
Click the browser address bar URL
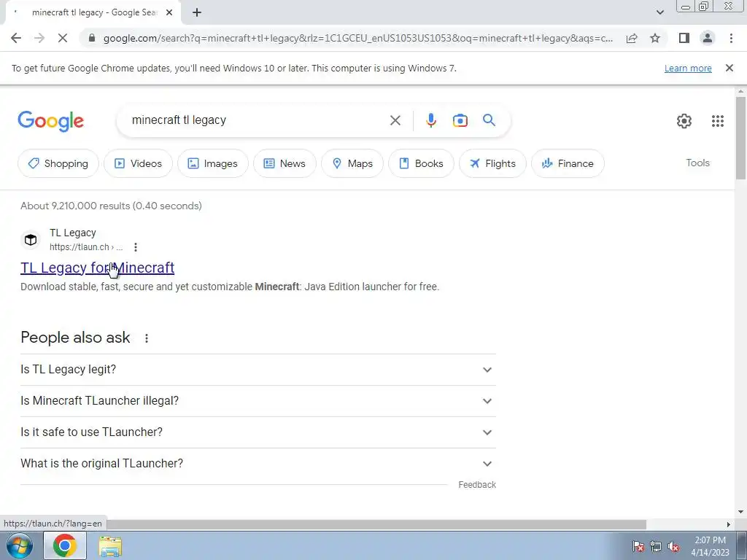point(357,38)
